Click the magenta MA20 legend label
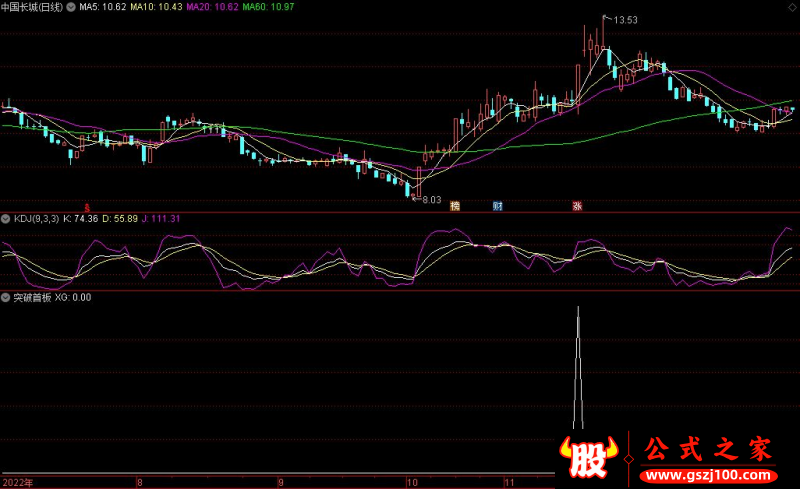Screen dimensions: 800x489 click(213, 7)
